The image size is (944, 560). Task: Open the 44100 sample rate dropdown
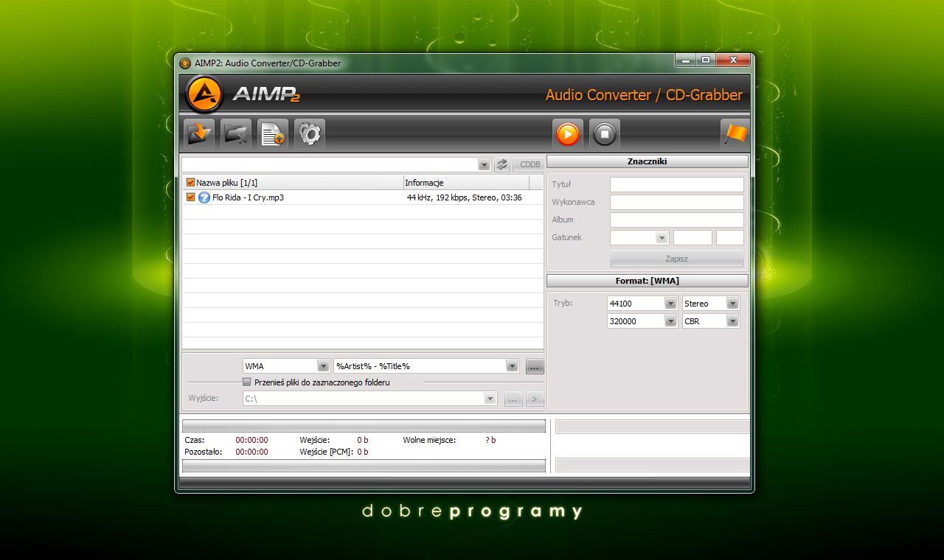pyautogui.click(x=670, y=304)
